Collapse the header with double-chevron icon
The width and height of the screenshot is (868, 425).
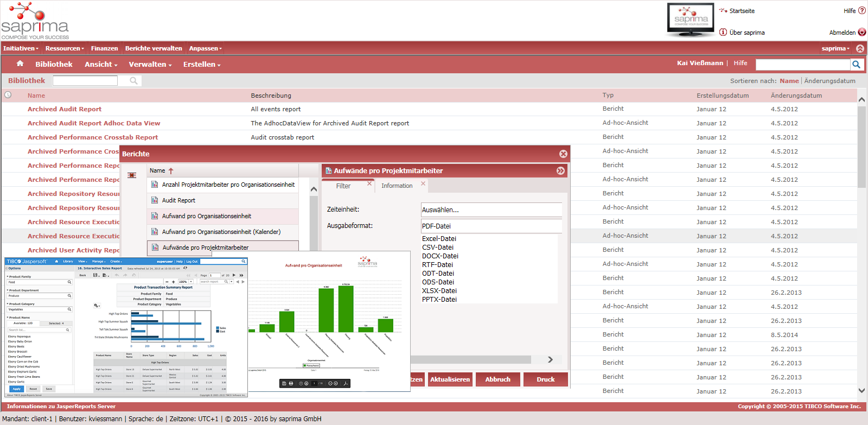click(x=860, y=48)
